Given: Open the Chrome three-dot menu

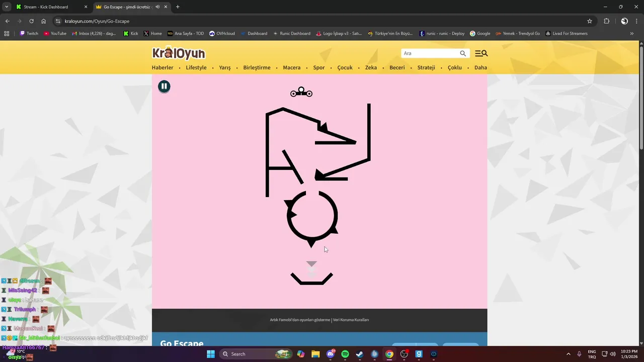Looking at the screenshot, I should (x=637, y=21).
